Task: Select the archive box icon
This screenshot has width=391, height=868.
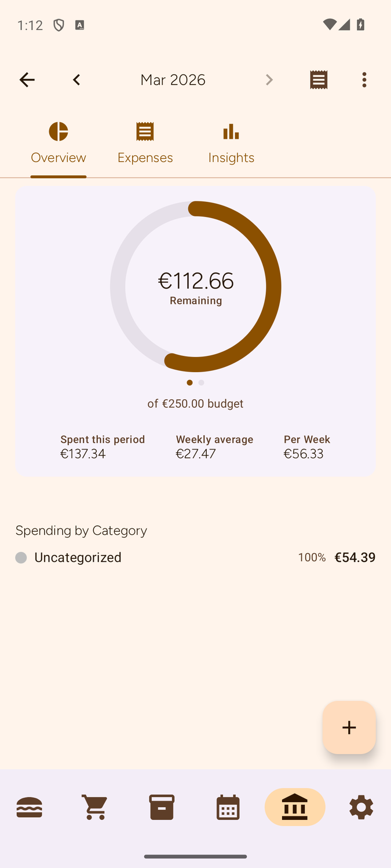Action: pos(161,807)
